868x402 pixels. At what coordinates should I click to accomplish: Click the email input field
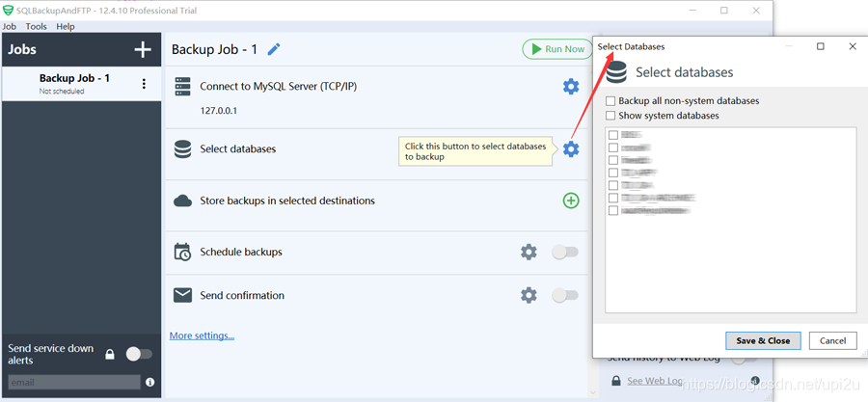(74, 382)
